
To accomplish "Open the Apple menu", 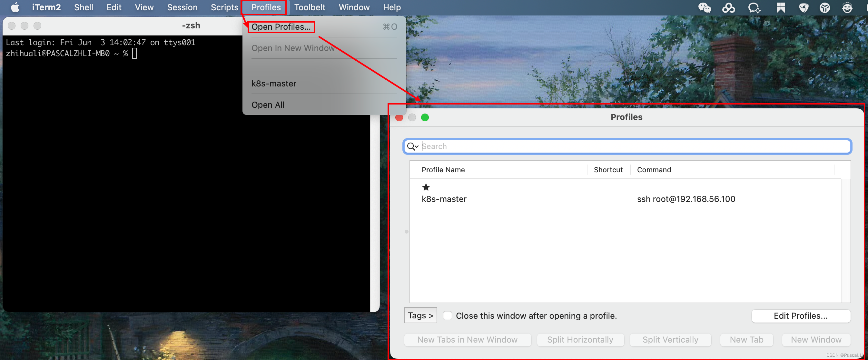I will click(x=15, y=7).
